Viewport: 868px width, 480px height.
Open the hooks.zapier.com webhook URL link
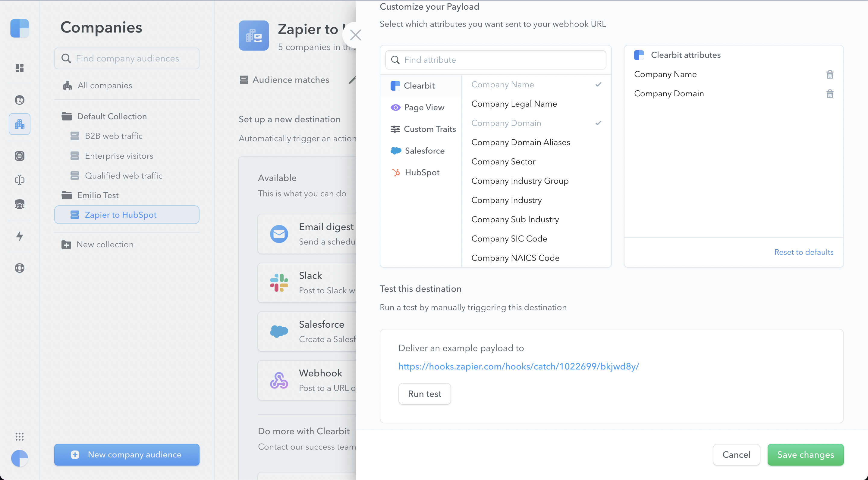tap(519, 366)
